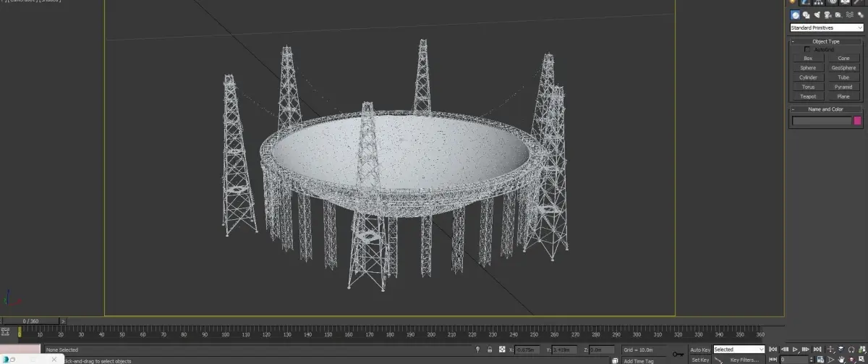Step time slider forward with right arrow
Viewport: 868px width, 364px height.
[63, 321]
